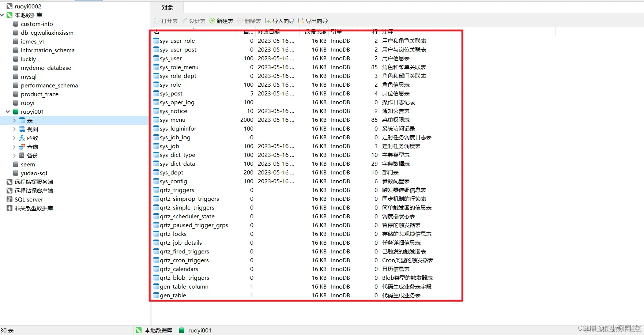
Task: Open the sys_user_role table icon
Action: click(156, 41)
